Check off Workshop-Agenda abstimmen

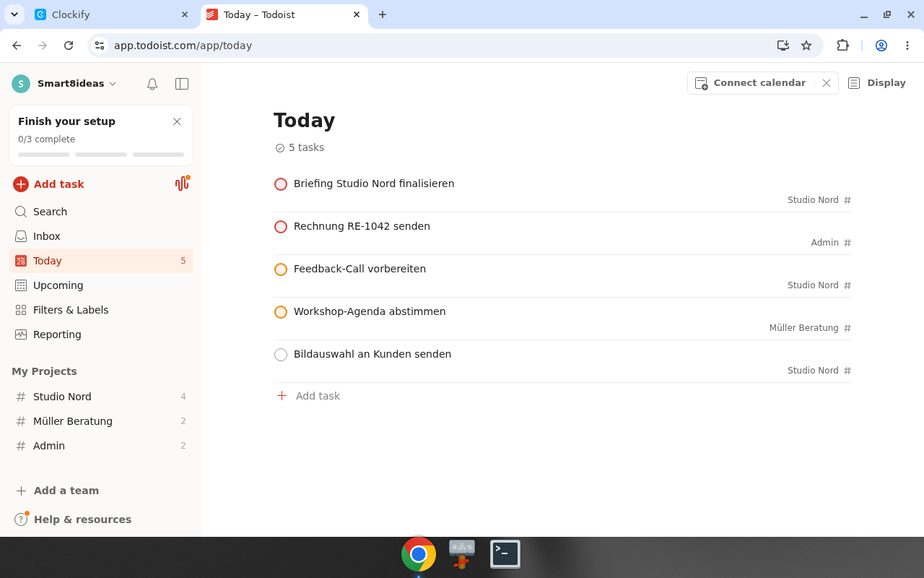click(281, 312)
